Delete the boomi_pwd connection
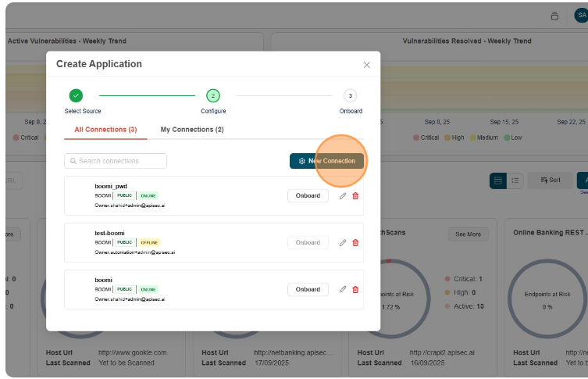Screen dimensions: 588x379 (x=355, y=195)
